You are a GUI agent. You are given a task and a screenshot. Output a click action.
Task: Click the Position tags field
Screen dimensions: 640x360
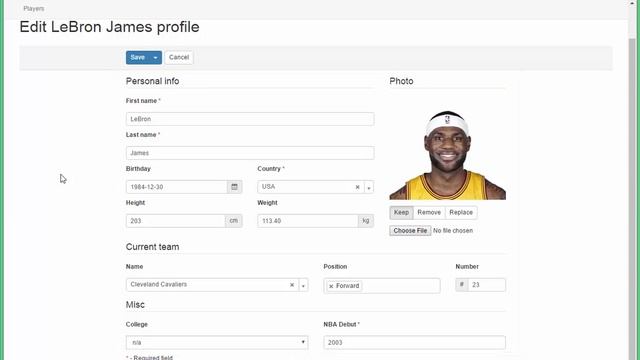[382, 286]
